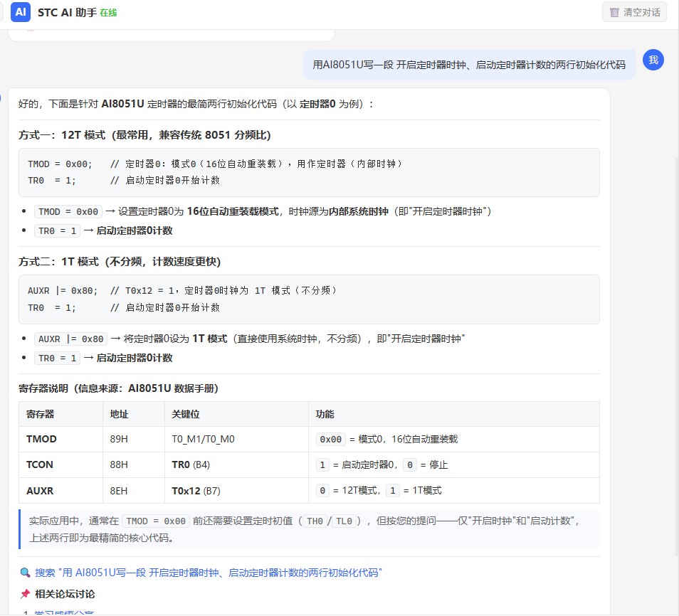Viewport: 679px width, 616px height.
Task: Click the 方式二：1T 模式 heading
Action: pos(120,262)
